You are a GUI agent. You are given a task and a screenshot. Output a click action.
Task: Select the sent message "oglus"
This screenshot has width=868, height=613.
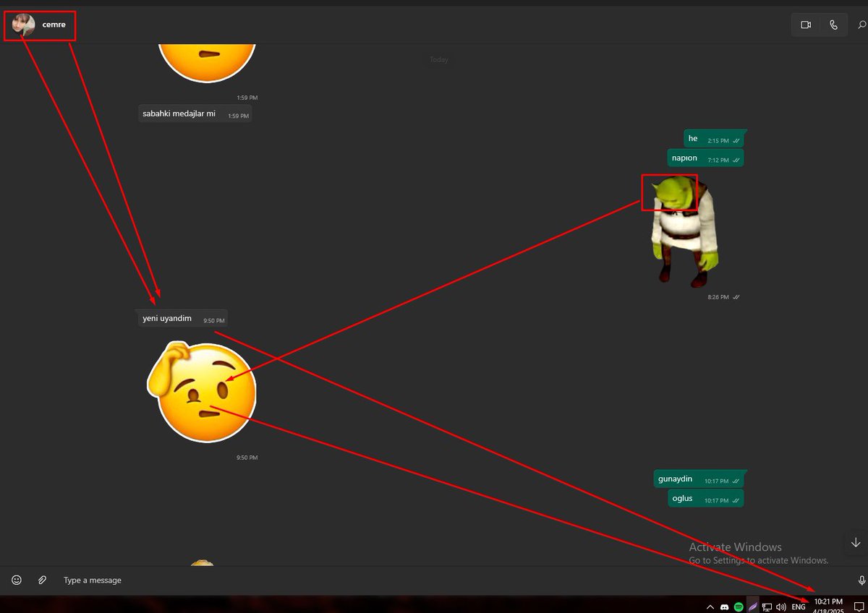706,499
